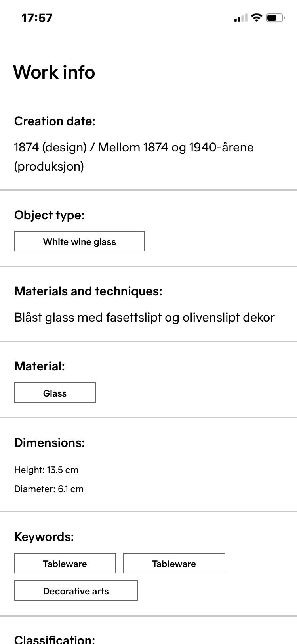Tap the Object type label

[49, 215]
